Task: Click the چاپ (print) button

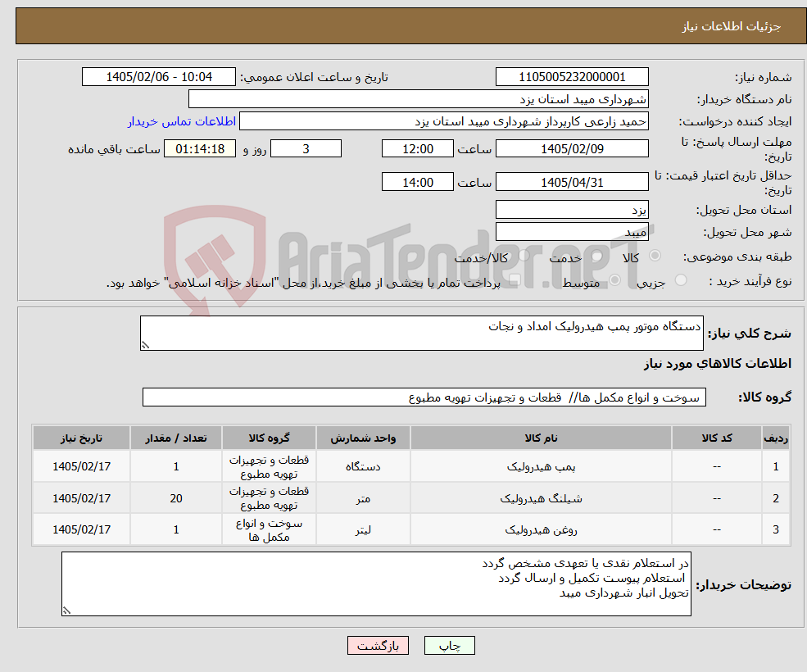Action: click(449, 645)
